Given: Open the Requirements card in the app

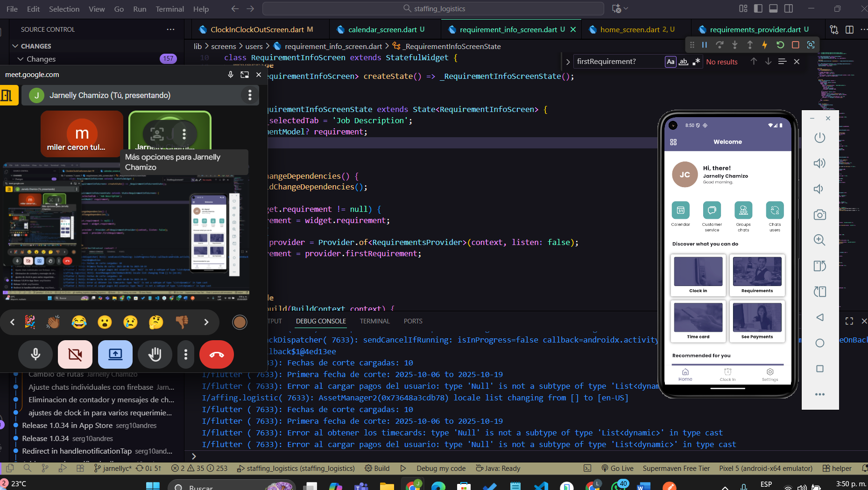Looking at the screenshot, I should pyautogui.click(x=757, y=275).
